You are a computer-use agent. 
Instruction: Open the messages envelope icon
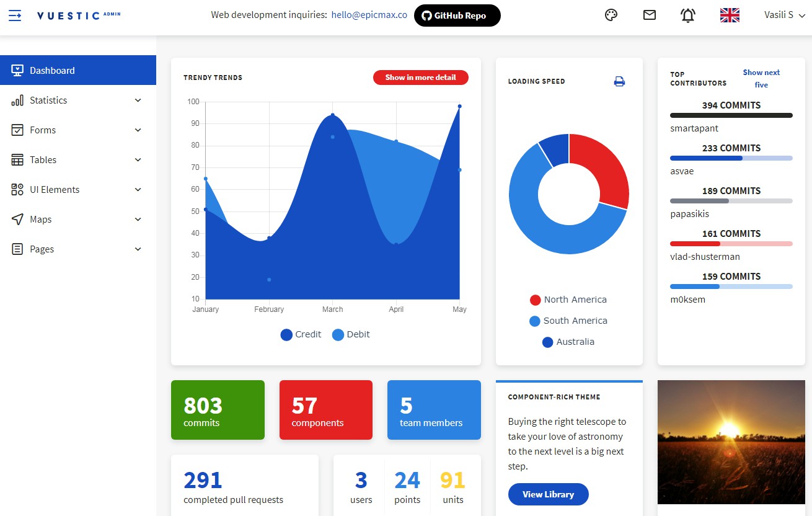pyautogui.click(x=649, y=16)
